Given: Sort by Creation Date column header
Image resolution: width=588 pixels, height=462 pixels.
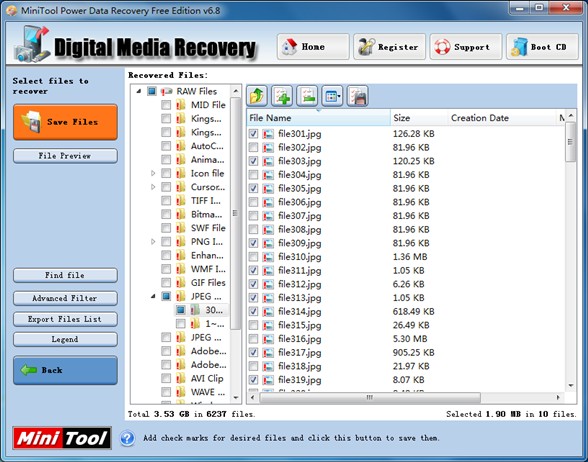Looking at the screenshot, I should tap(502, 118).
